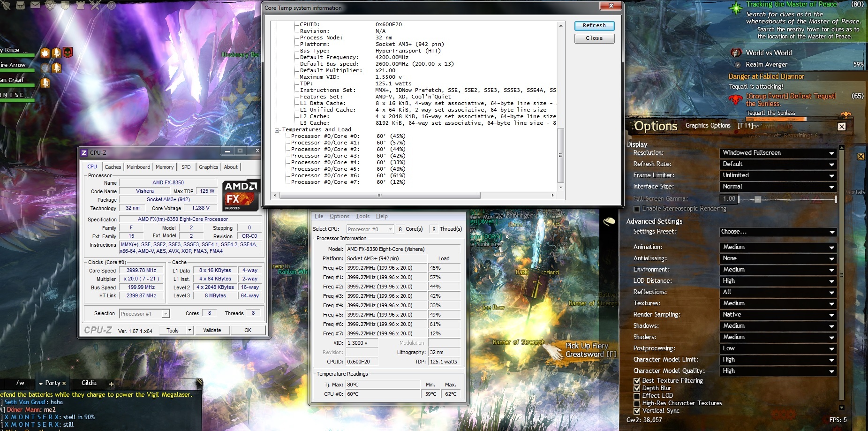Adjust the Full-Screen Gamma slider

click(758, 199)
